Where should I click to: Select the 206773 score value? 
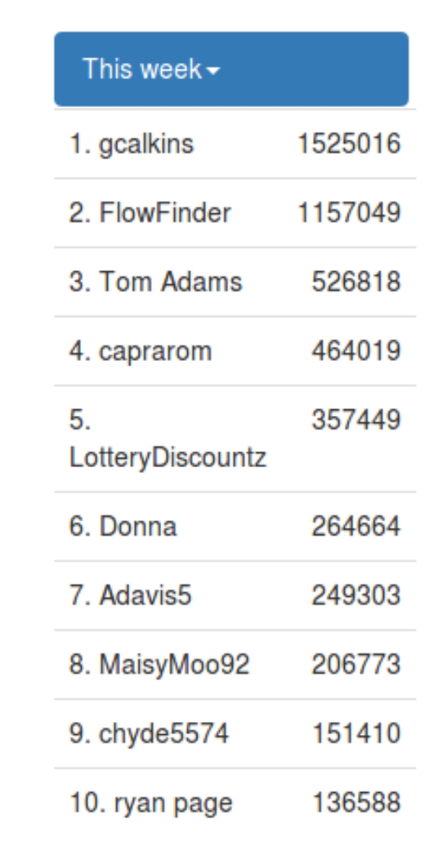pyautogui.click(x=356, y=665)
